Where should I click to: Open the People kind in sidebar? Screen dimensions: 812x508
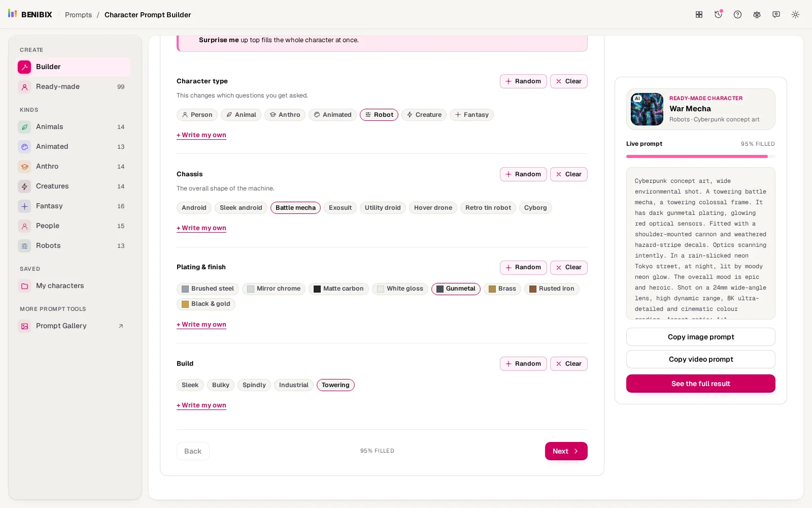(74, 226)
